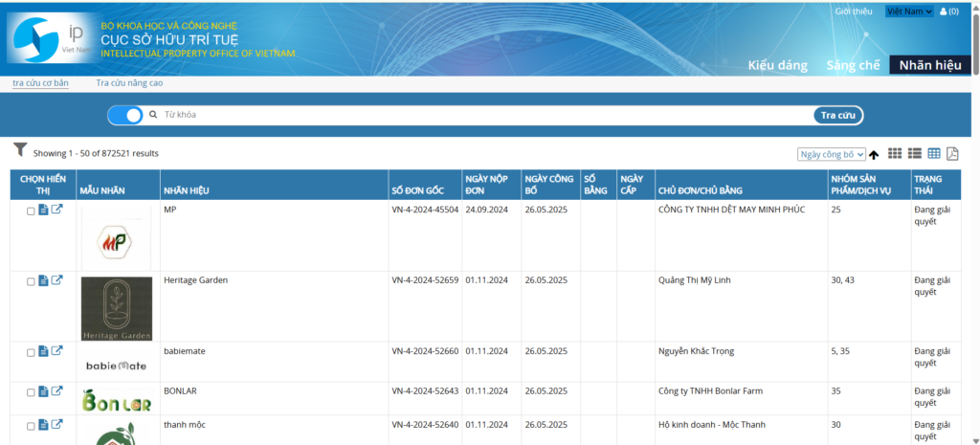Switch to table view layout
The height and width of the screenshot is (445, 980).
pos(934,154)
